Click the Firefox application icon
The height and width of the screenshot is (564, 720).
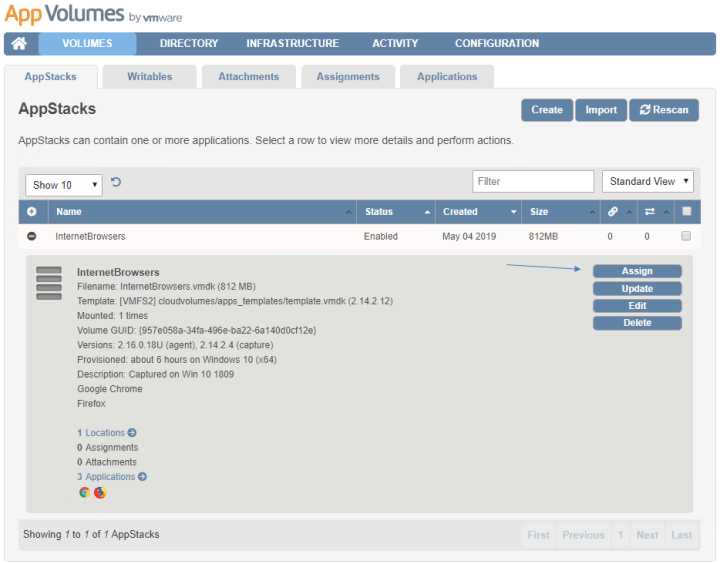pyautogui.click(x=100, y=492)
